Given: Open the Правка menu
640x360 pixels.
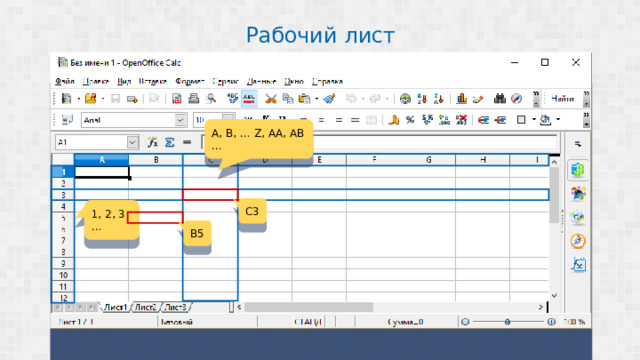Looking at the screenshot, I should (x=96, y=81).
